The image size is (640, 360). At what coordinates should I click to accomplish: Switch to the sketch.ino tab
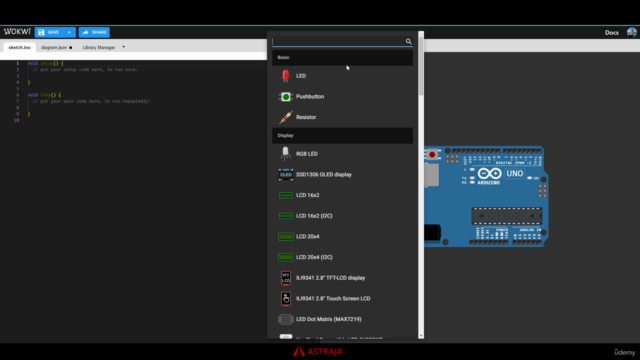tap(20, 47)
